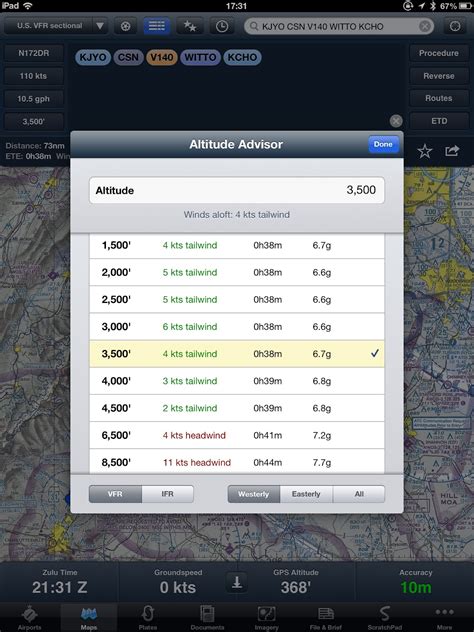Select the Easterly direction segment
The image size is (474, 632).
[306, 494]
